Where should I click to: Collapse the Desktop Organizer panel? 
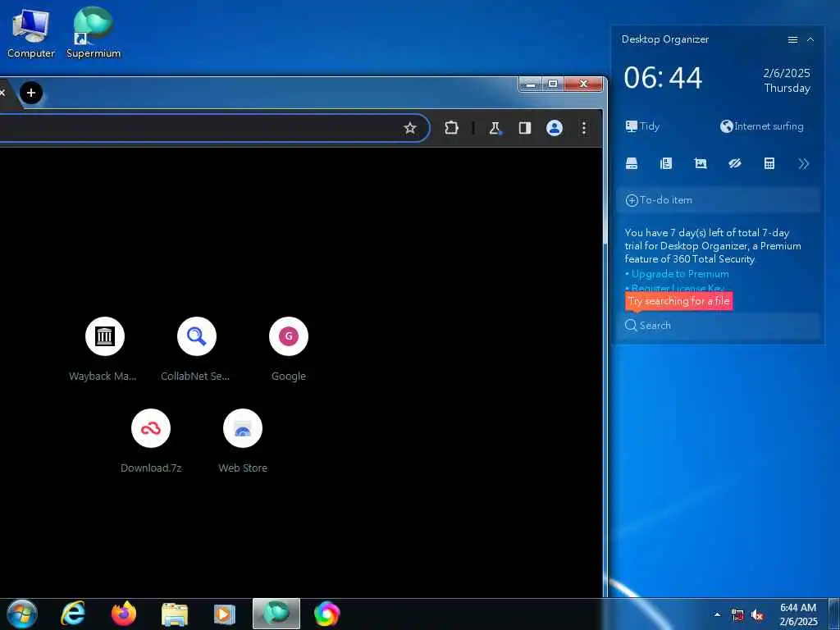(x=810, y=39)
